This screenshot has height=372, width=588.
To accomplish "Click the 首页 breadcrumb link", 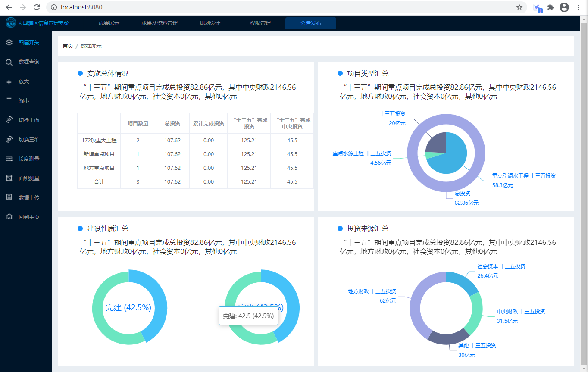I will pyautogui.click(x=68, y=46).
